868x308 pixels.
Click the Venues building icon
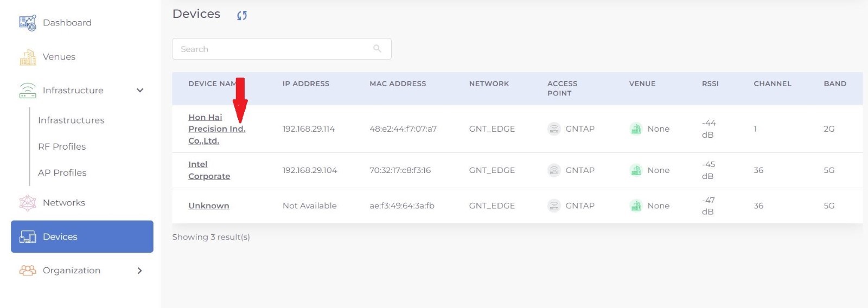[28, 57]
